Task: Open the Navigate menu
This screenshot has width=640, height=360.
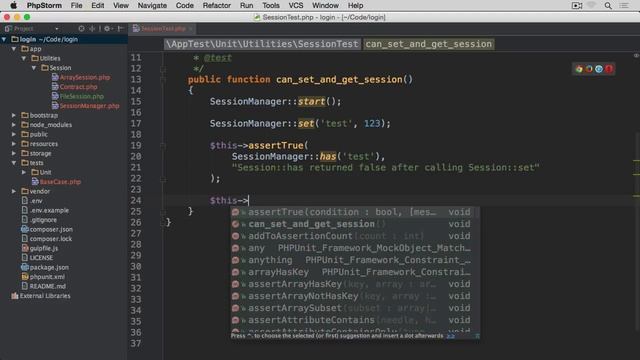Action: click(x=152, y=5)
